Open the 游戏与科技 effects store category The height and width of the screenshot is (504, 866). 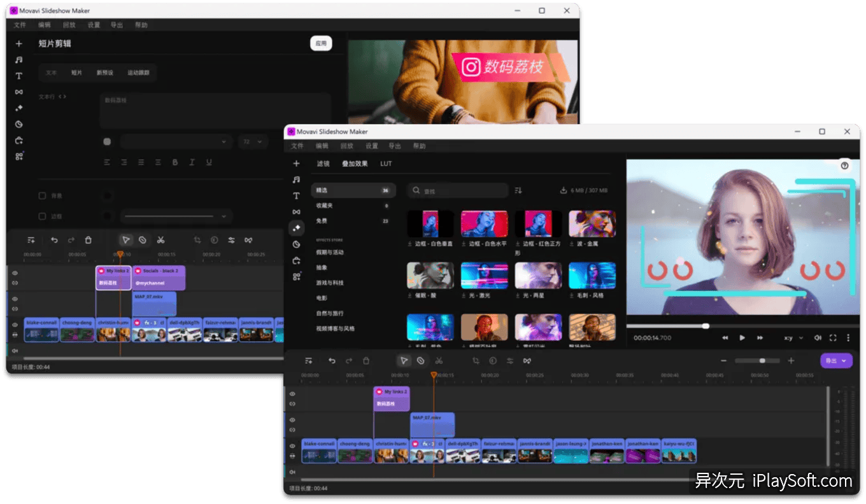330,283
